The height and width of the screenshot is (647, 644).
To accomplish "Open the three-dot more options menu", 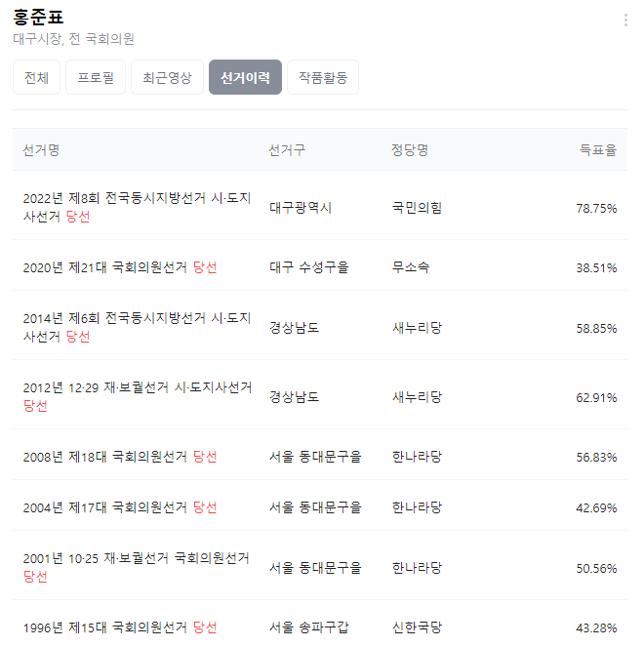I will tap(625, 20).
